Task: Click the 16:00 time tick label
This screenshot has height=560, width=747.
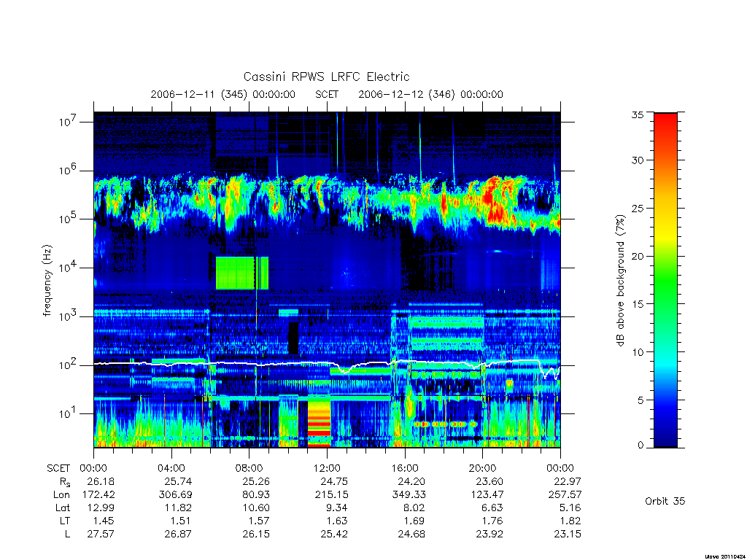Action: click(x=405, y=468)
